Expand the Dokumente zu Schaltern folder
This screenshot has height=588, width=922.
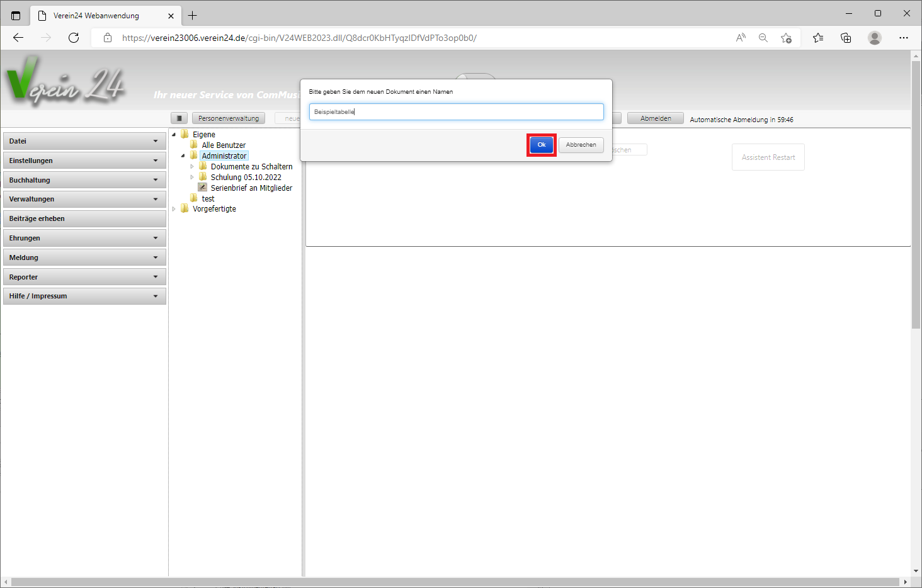pyautogui.click(x=192, y=167)
